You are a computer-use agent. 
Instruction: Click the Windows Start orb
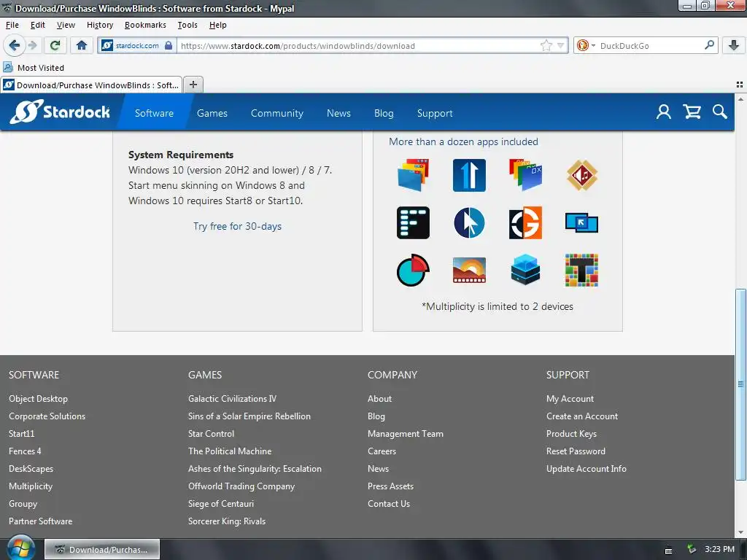pyautogui.click(x=20, y=548)
